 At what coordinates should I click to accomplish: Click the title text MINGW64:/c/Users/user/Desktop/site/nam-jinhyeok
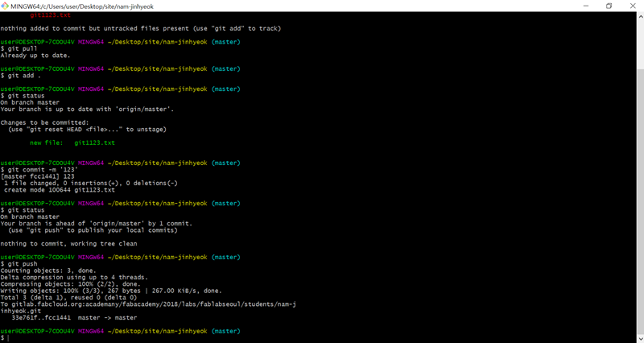click(x=82, y=6)
